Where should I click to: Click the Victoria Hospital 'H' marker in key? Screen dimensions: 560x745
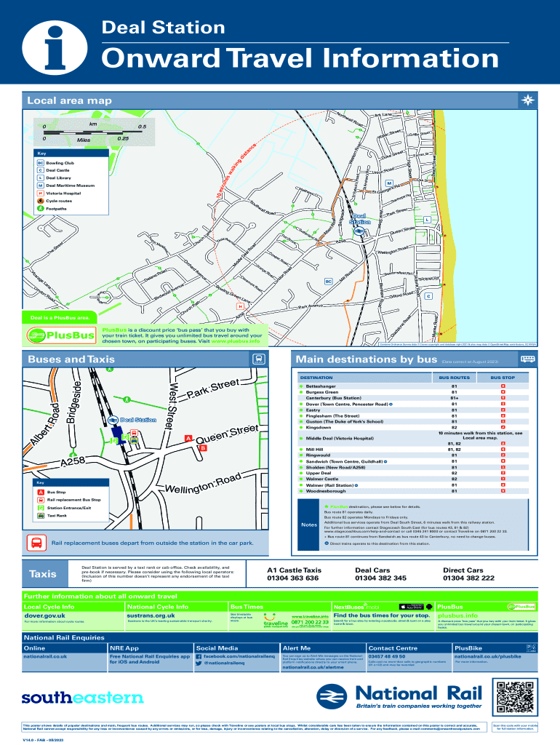[41, 194]
